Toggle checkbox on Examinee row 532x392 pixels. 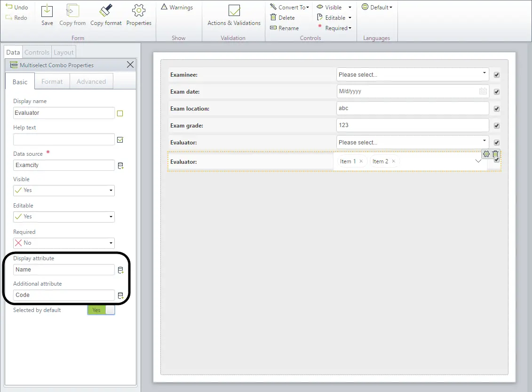coord(497,75)
